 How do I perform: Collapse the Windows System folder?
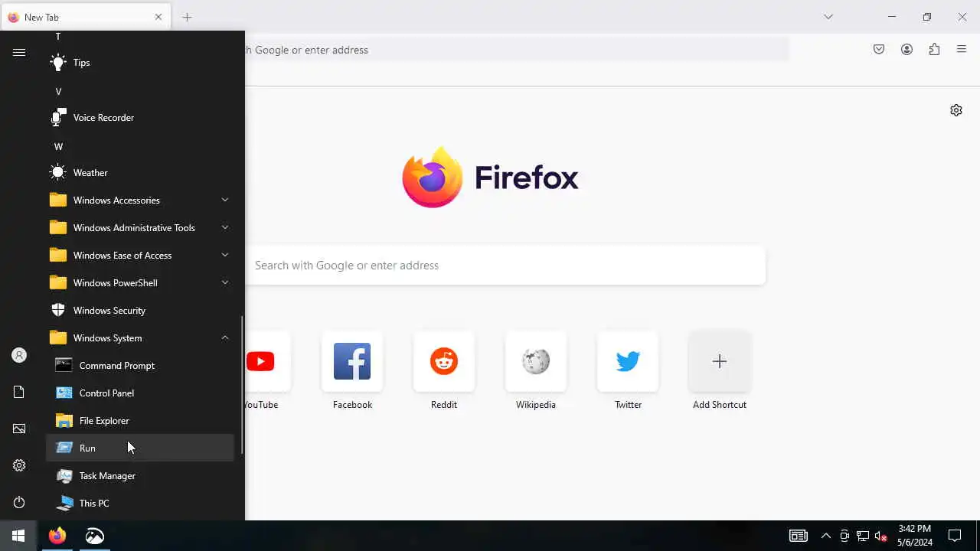(140, 338)
